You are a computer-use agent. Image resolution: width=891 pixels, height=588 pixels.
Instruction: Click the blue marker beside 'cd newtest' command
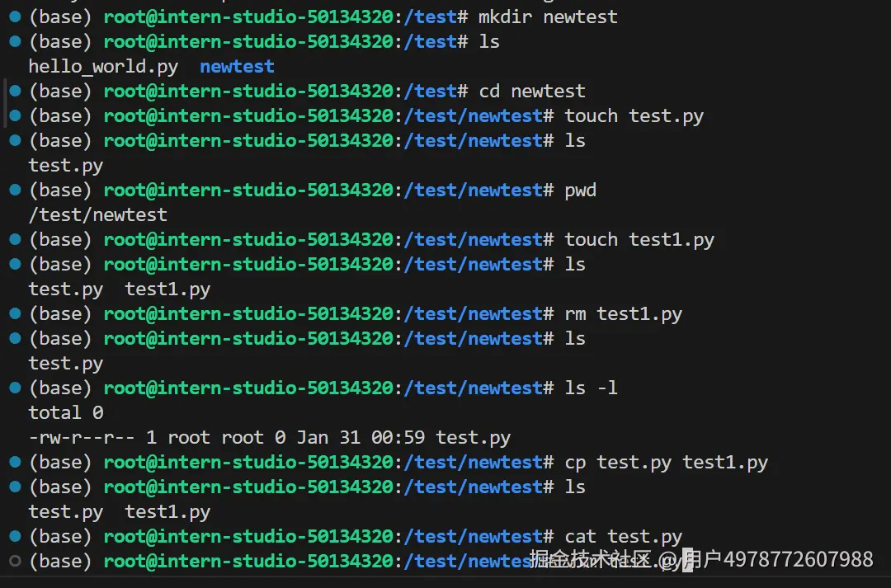pyautogui.click(x=14, y=91)
